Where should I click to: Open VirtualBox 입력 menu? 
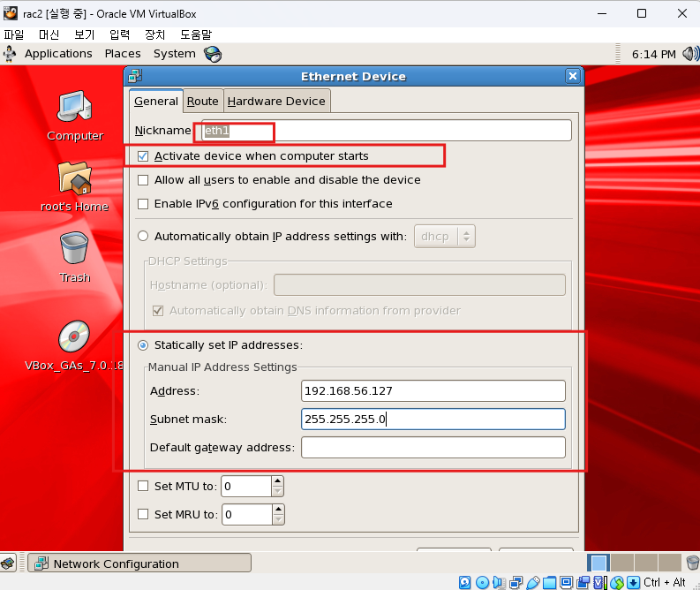120,34
